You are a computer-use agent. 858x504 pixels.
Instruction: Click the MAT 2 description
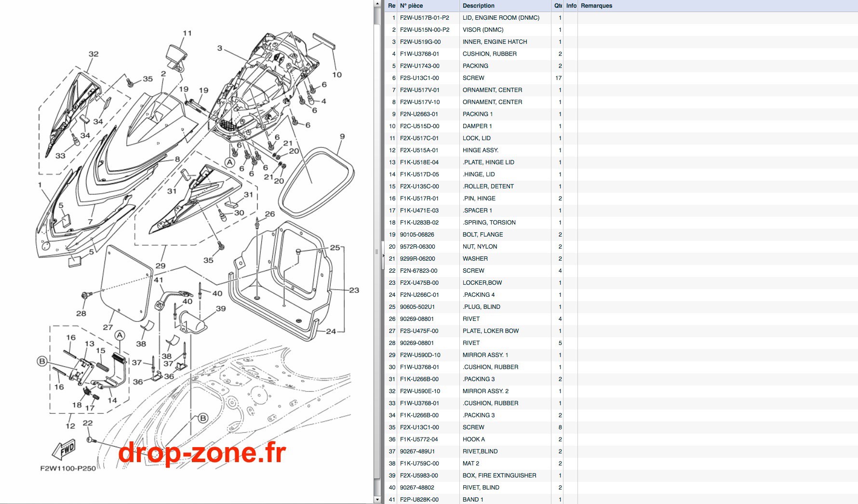(471, 464)
